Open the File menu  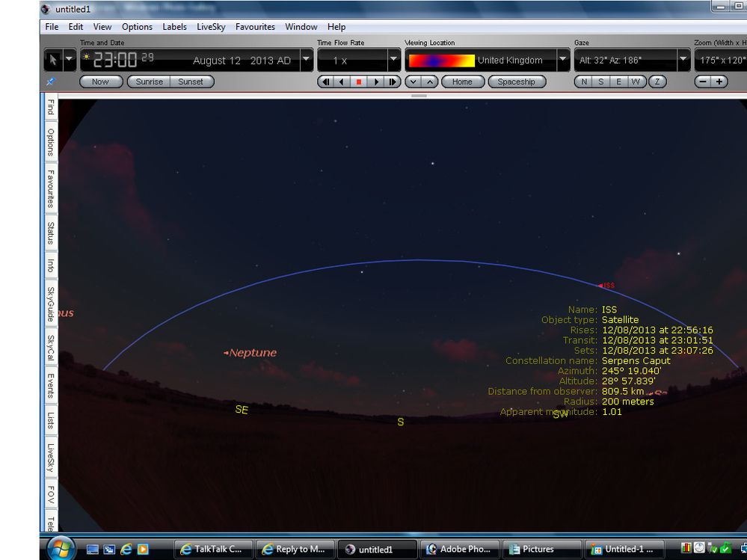[x=52, y=27]
